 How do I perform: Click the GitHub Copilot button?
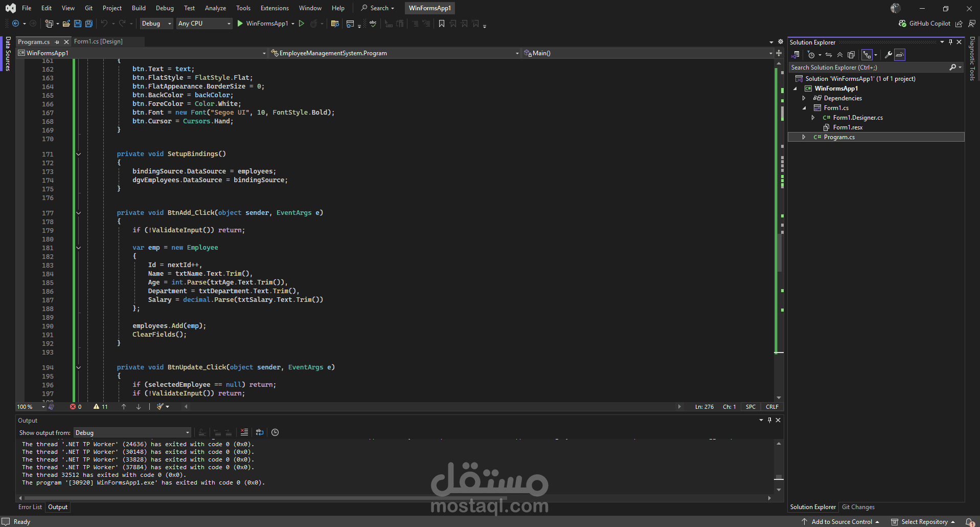coord(924,24)
